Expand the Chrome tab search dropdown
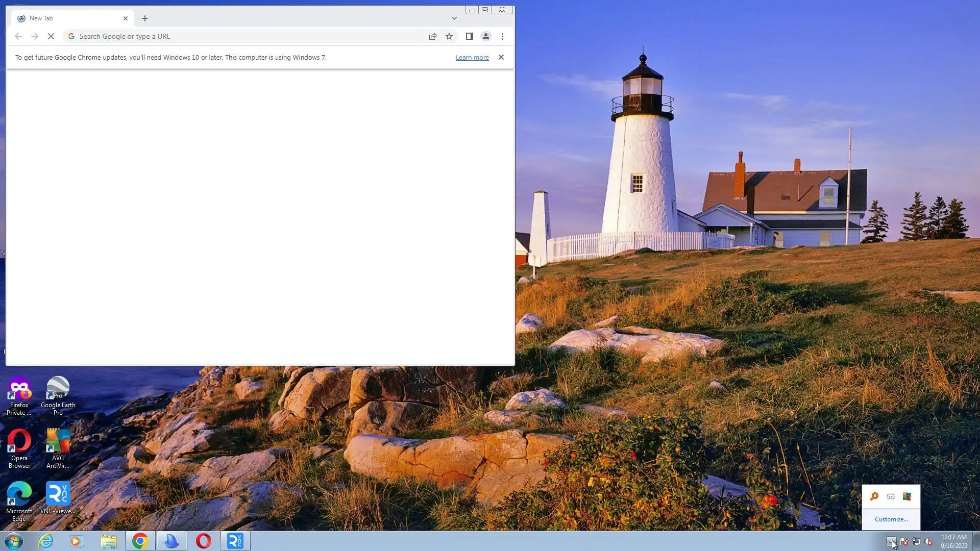 pyautogui.click(x=454, y=18)
